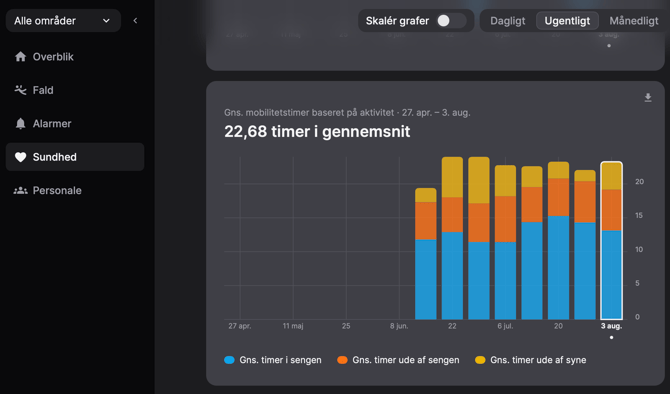Toggle the Gns. timer ude af syne legend
This screenshot has width=670, height=394.
point(531,360)
